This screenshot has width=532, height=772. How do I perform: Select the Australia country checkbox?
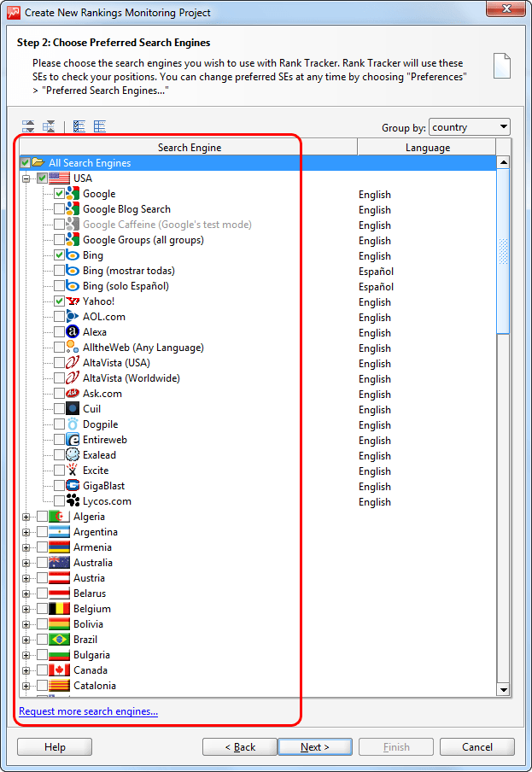click(43, 562)
